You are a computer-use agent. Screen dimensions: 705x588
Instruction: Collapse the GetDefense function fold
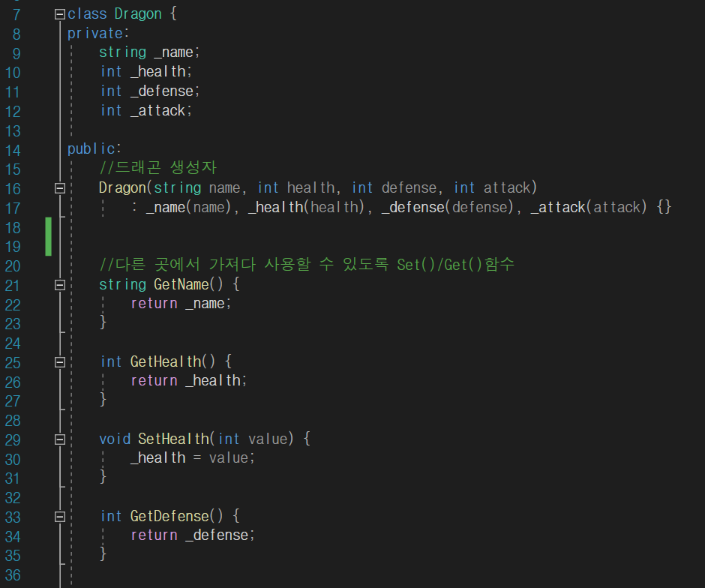point(60,517)
